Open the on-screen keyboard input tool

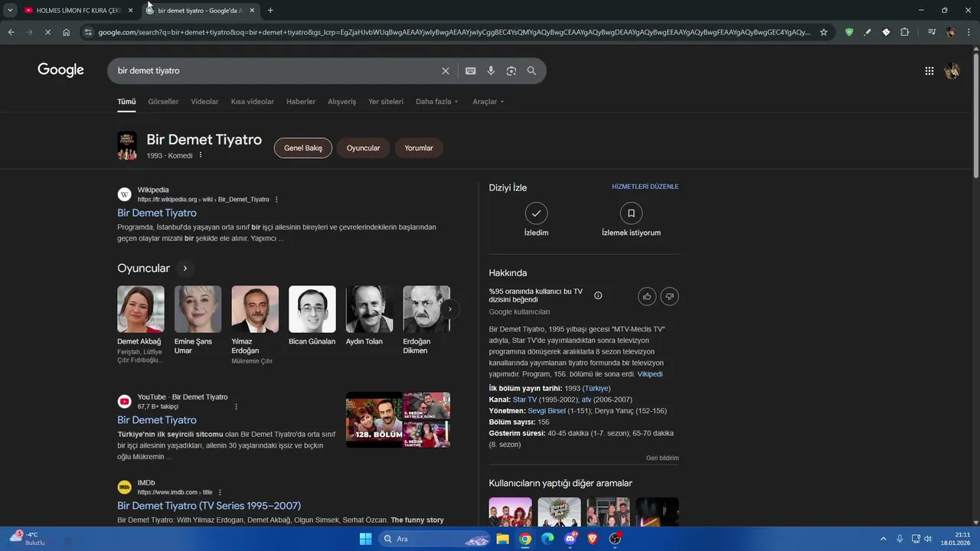pyautogui.click(x=470, y=70)
